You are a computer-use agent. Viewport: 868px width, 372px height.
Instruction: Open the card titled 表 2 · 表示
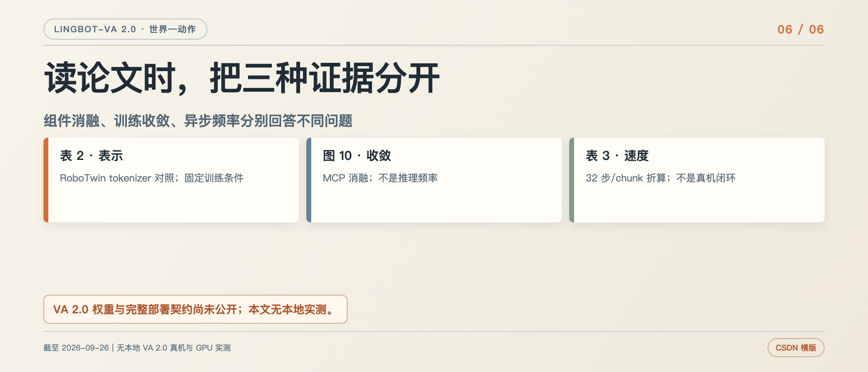tap(171, 180)
